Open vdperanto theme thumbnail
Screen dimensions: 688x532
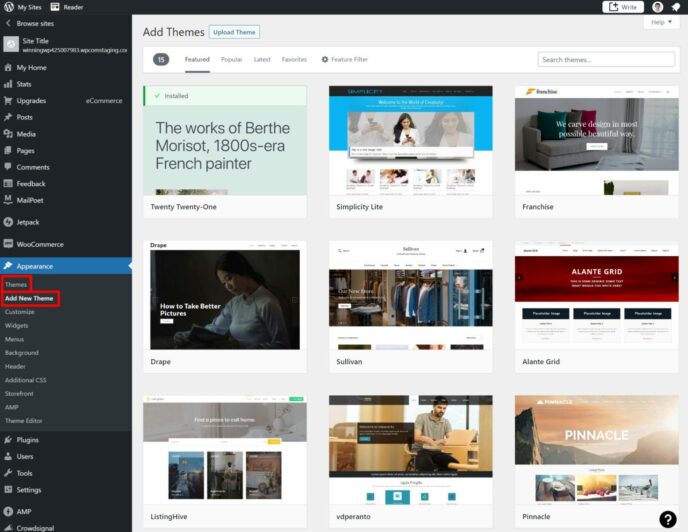click(411, 450)
